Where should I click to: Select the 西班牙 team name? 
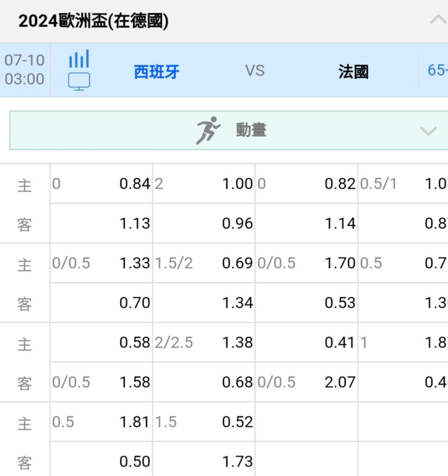[156, 72]
